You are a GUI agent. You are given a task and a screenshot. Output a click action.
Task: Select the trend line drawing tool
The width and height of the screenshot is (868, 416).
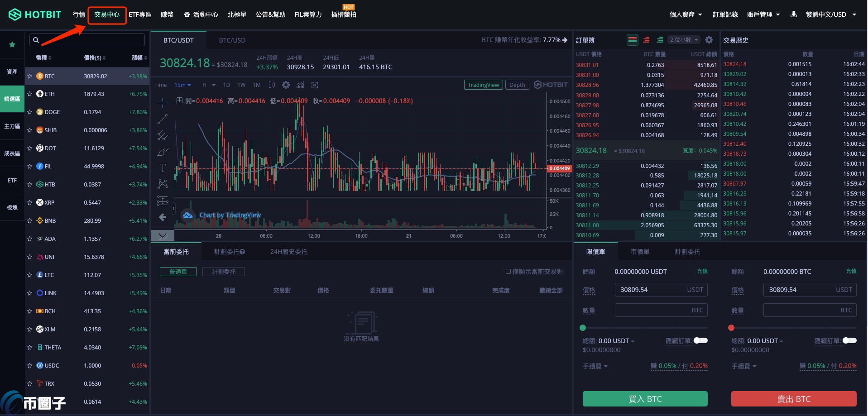163,119
